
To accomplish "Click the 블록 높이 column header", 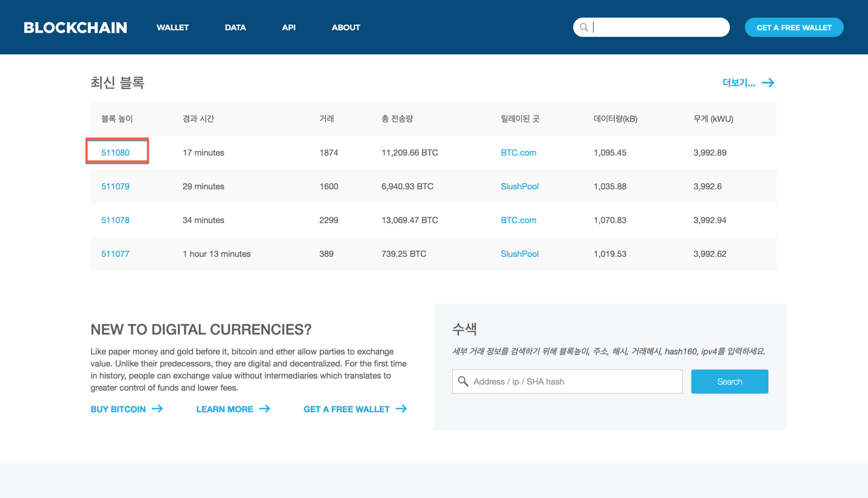I will coord(117,119).
